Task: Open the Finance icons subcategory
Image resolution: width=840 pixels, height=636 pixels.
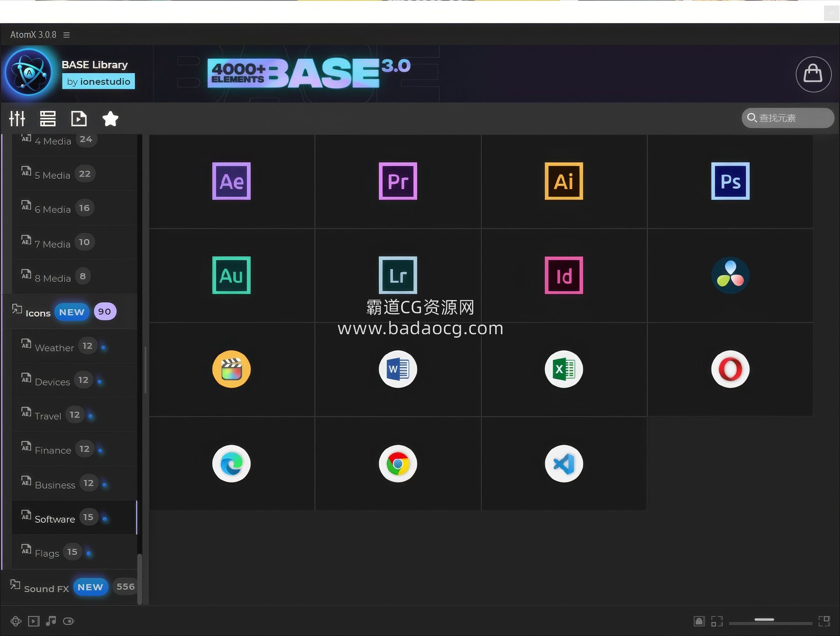Action: click(x=74, y=449)
